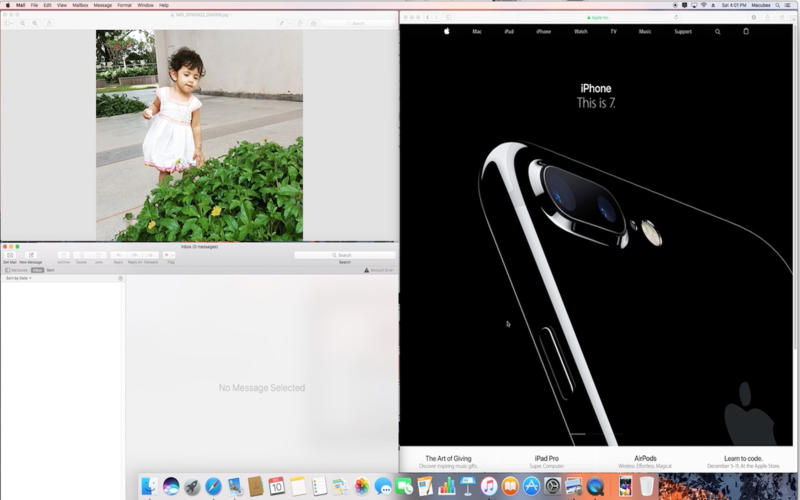
Task: Select the Inbox favorites tab
Action: (37, 270)
